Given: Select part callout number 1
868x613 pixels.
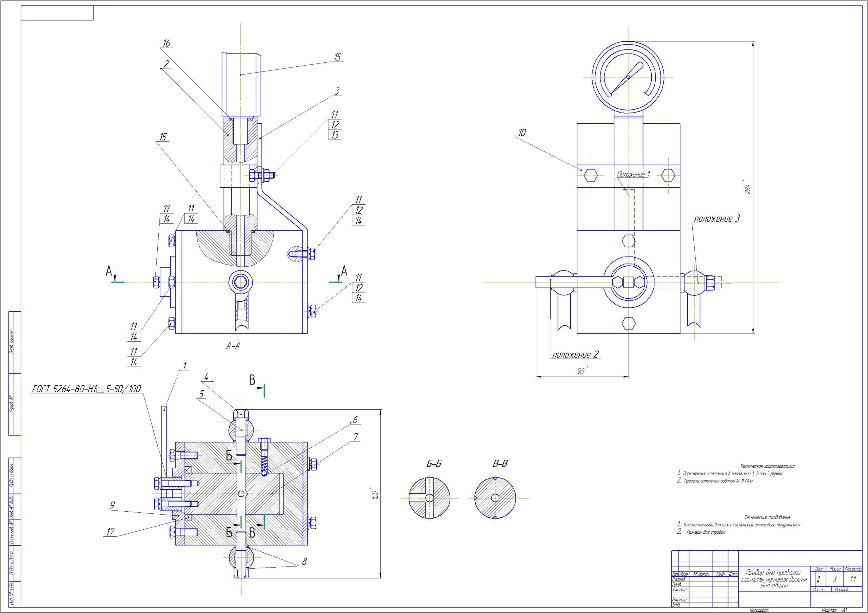Looking at the screenshot, I should point(185,365).
